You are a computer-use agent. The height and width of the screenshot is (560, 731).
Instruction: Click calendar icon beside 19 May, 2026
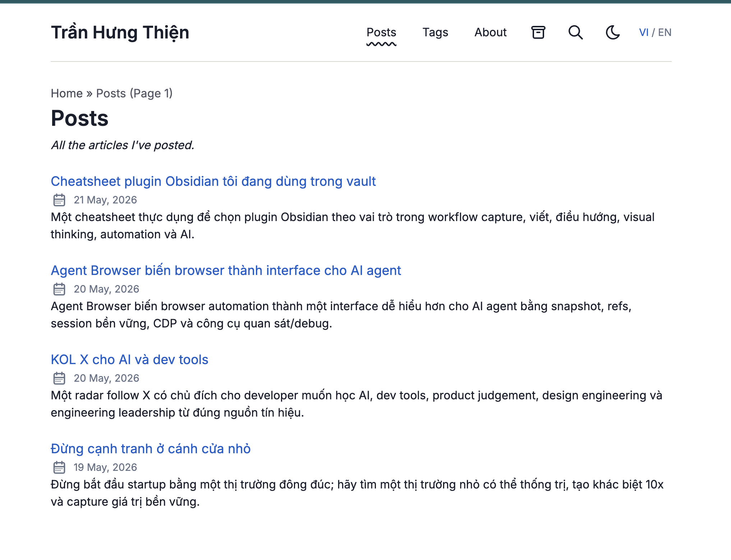59,467
